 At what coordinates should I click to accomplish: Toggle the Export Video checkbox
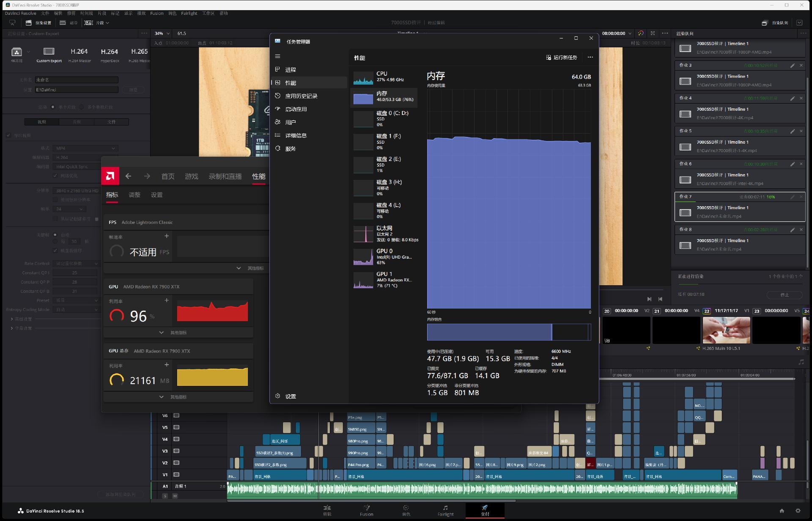(x=8, y=135)
